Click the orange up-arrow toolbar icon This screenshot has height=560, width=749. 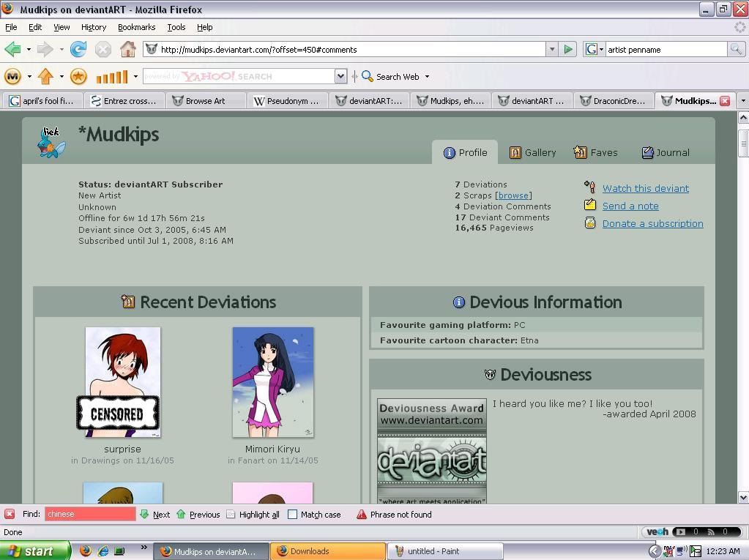(x=46, y=76)
